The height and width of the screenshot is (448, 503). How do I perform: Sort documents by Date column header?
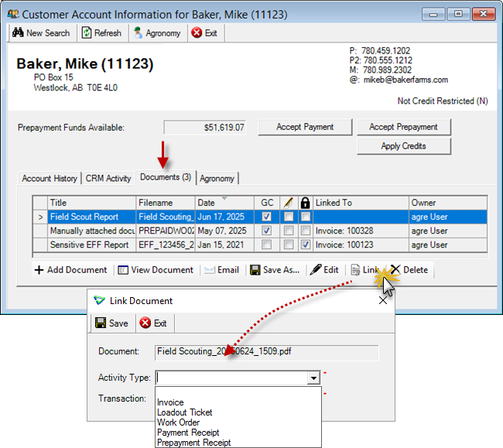click(224, 203)
